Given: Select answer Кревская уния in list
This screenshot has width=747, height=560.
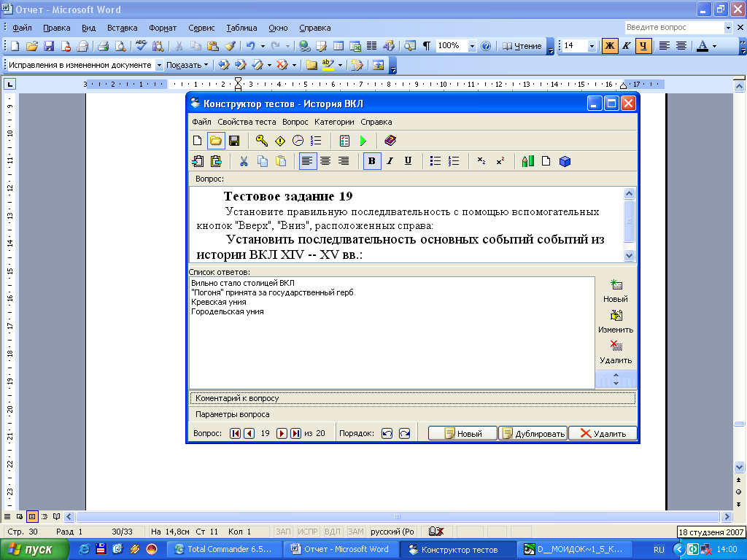Looking at the screenshot, I should pyautogui.click(x=219, y=302).
